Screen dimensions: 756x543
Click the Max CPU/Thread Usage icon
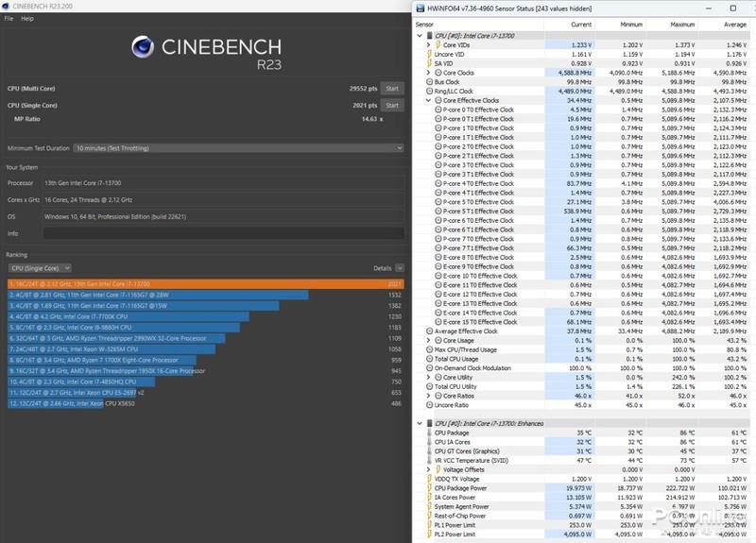coord(430,349)
